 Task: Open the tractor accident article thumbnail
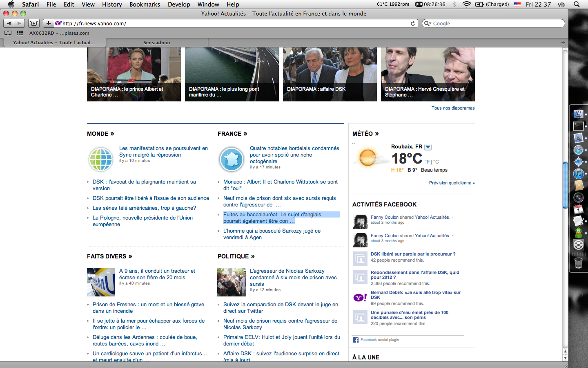click(x=101, y=282)
